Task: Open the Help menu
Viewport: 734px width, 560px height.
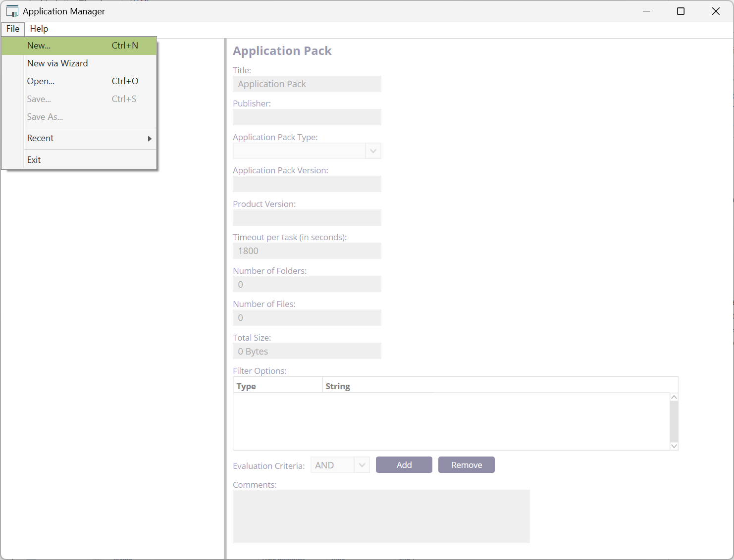Action: coord(39,29)
